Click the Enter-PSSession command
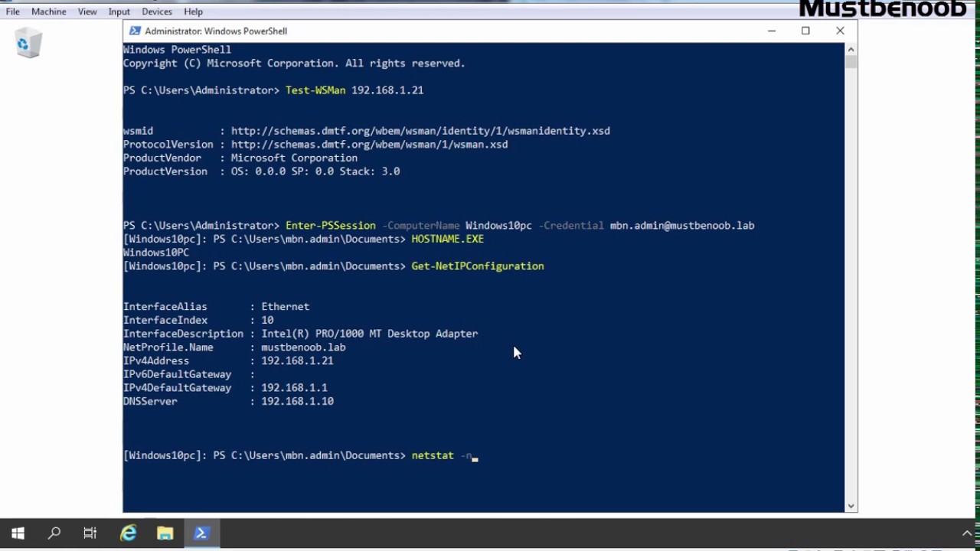Screen dimensions: 980x551 [331, 226]
